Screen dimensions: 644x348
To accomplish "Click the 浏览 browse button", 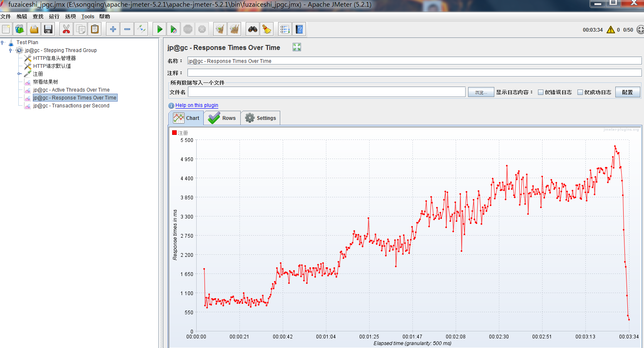I will 481,92.
